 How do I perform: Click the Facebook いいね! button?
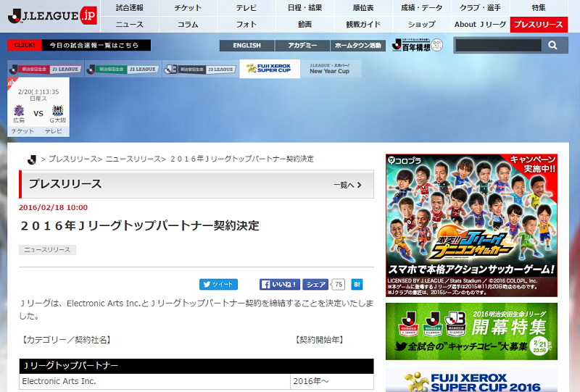279,285
